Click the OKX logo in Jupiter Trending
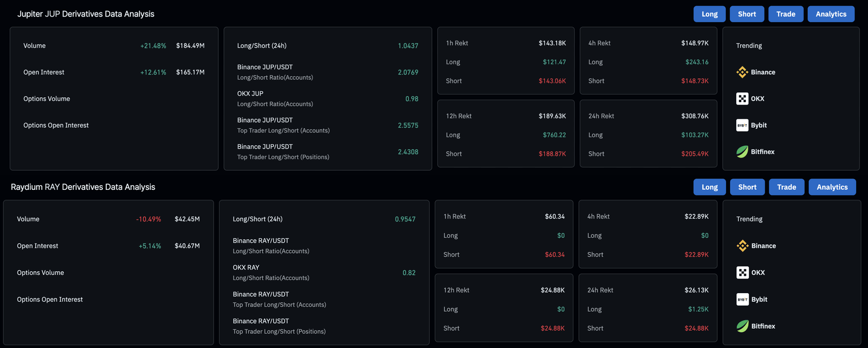The height and width of the screenshot is (348, 868). point(742,99)
